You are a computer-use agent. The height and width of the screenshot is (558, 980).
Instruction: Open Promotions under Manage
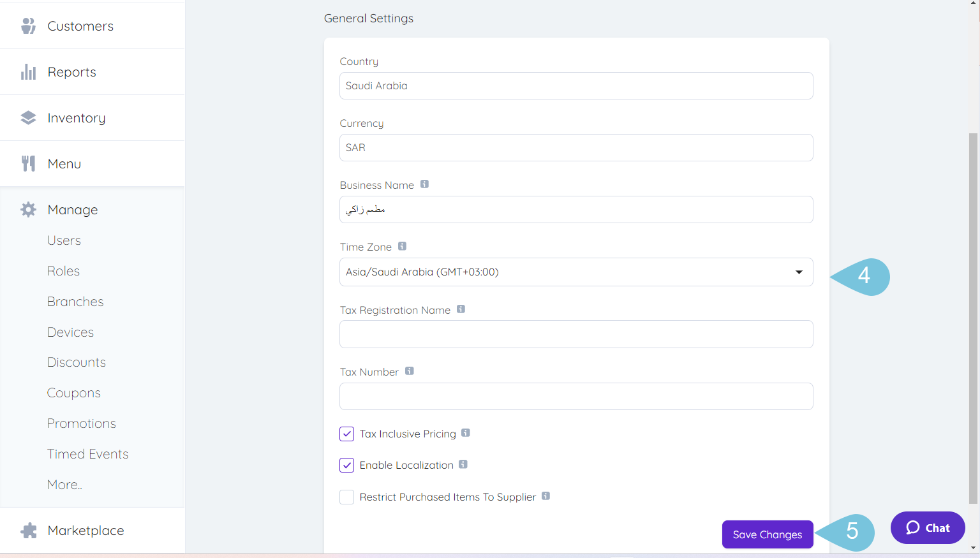click(82, 423)
